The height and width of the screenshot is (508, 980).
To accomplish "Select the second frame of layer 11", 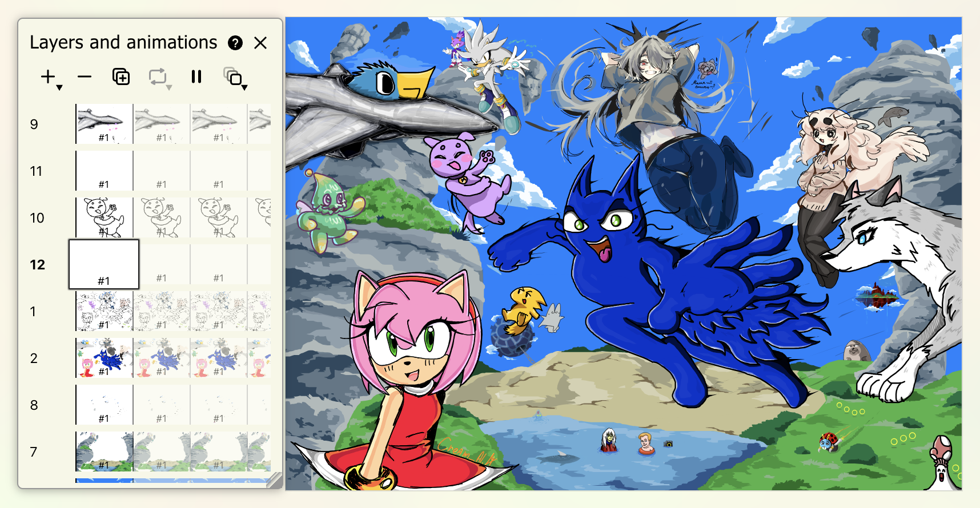I will [x=162, y=171].
